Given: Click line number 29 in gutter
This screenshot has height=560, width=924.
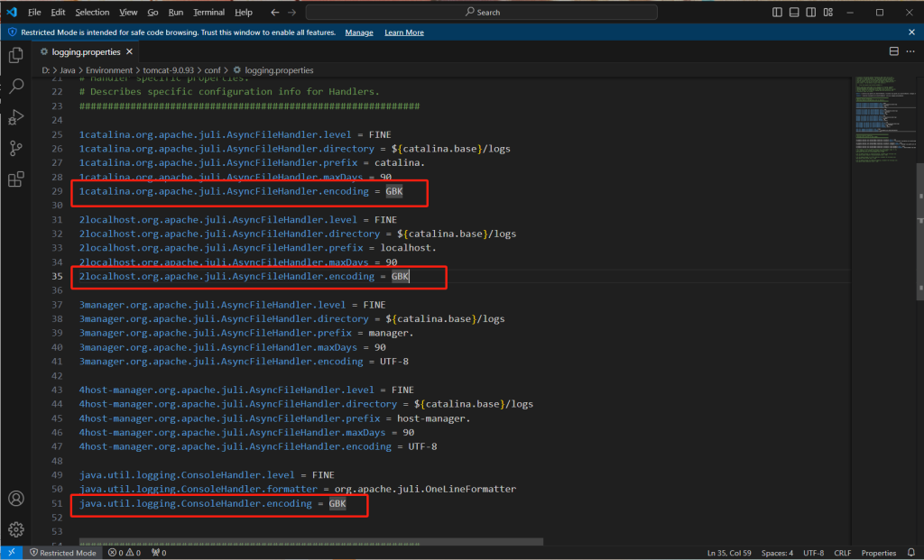Looking at the screenshot, I should pyautogui.click(x=57, y=191).
